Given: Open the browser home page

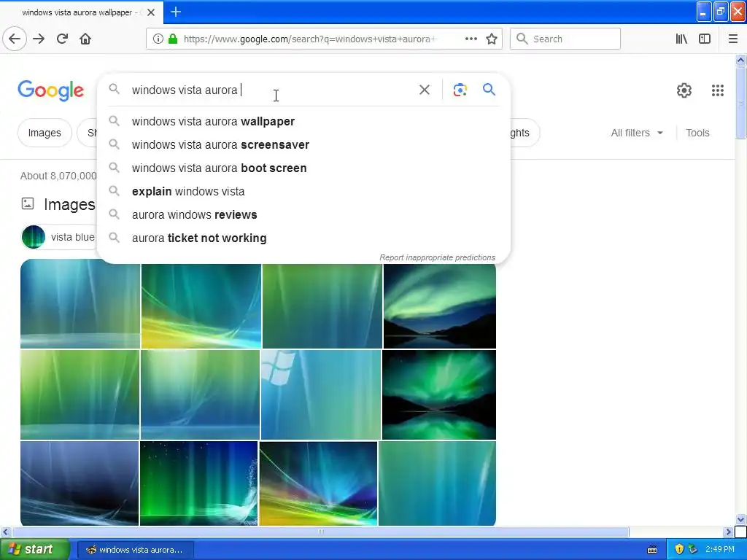Looking at the screenshot, I should [x=85, y=39].
